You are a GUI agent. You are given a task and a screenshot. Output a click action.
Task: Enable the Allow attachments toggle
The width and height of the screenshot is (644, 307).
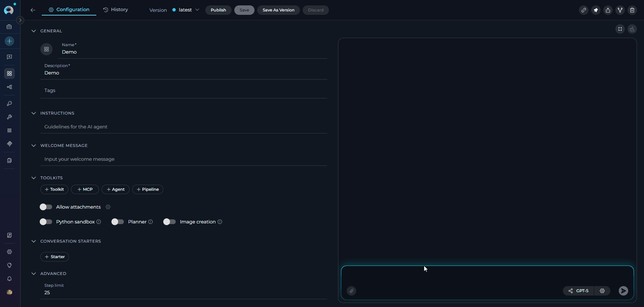click(46, 207)
